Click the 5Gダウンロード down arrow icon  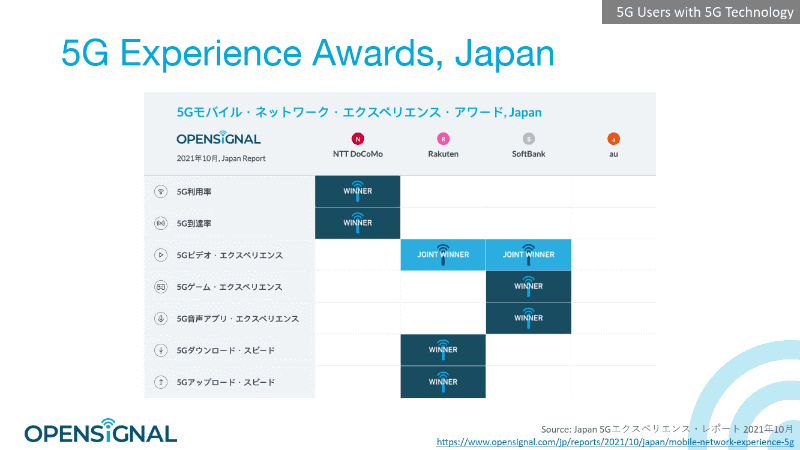(x=161, y=351)
